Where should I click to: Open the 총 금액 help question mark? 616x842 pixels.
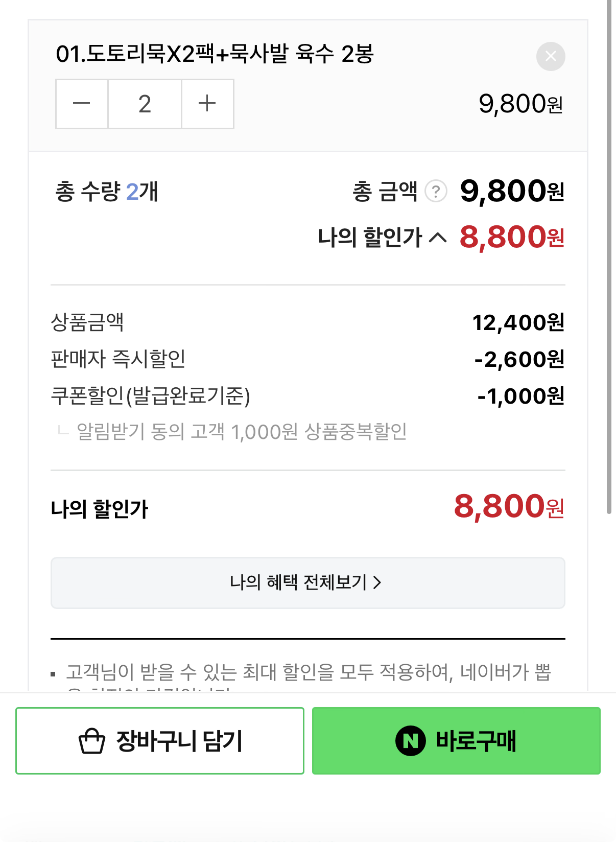pos(436,192)
